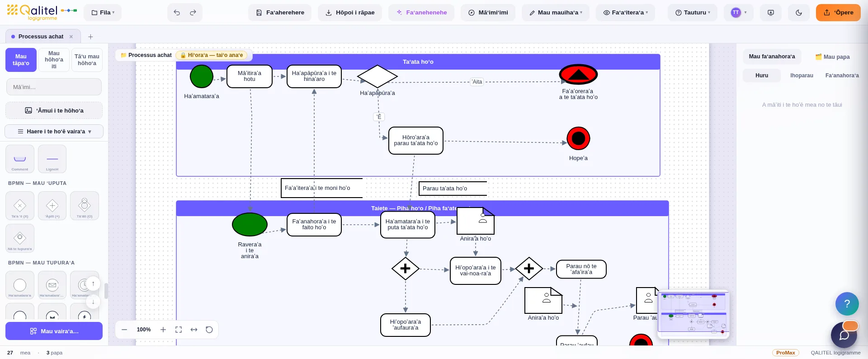Screen dimensions: 868x359
Task: Open Fa'anehenehe beautify option
Action: [421, 13]
